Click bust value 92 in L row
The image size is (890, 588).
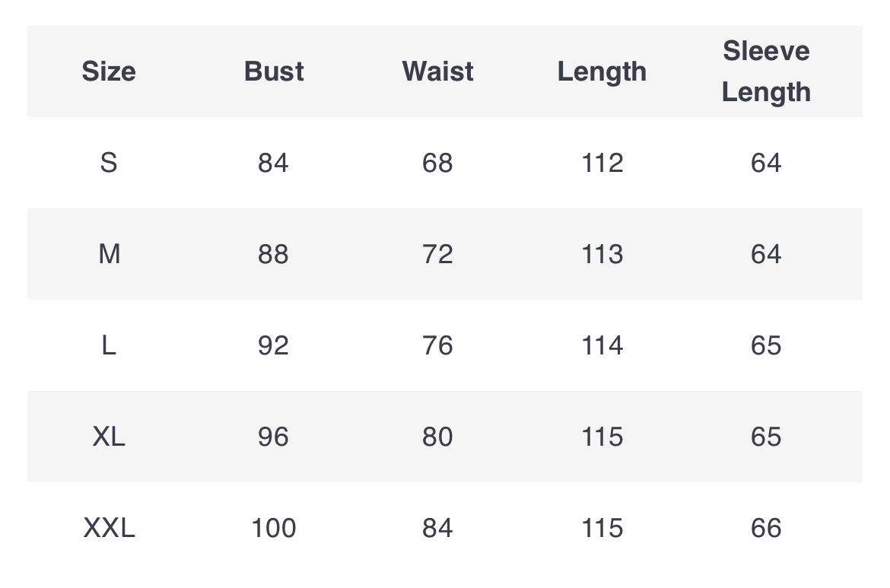[x=274, y=345]
